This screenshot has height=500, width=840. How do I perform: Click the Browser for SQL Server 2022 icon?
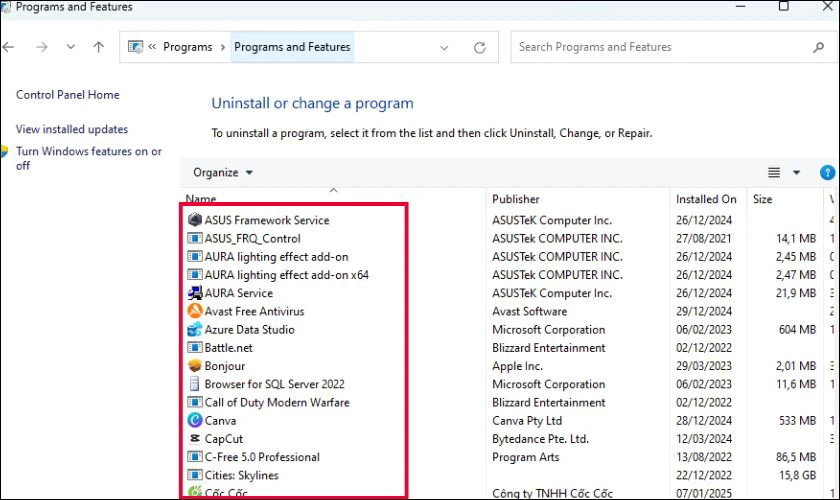194,384
